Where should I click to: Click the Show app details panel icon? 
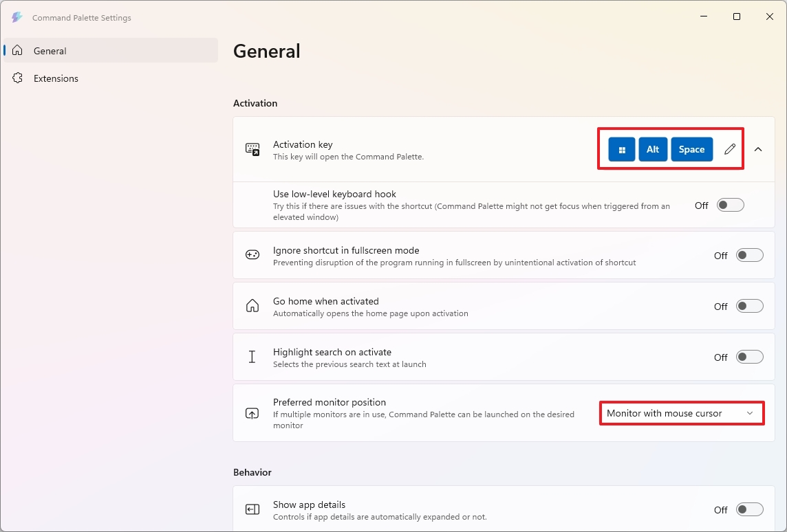pyautogui.click(x=252, y=509)
